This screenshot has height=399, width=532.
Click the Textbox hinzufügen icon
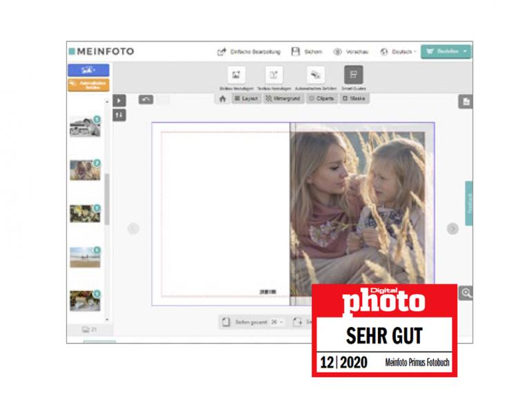pyautogui.click(x=274, y=75)
